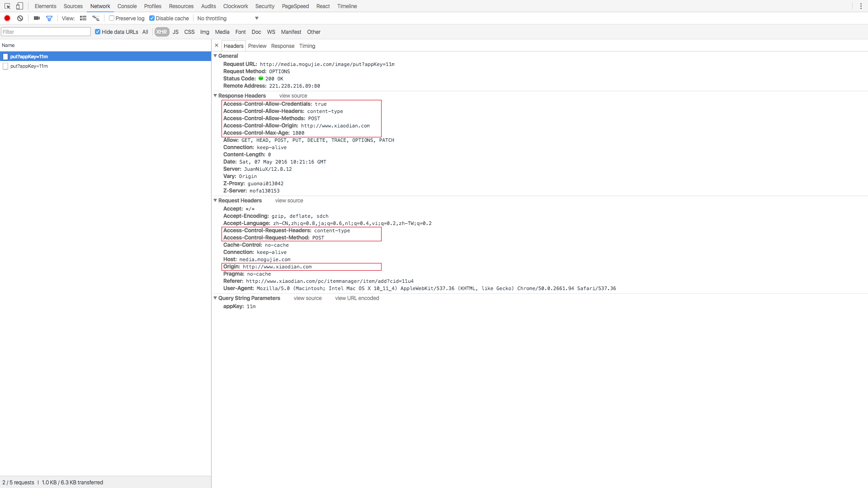This screenshot has height=488, width=868.
Task: Open the No throttling dropdown
Action: pos(227,19)
